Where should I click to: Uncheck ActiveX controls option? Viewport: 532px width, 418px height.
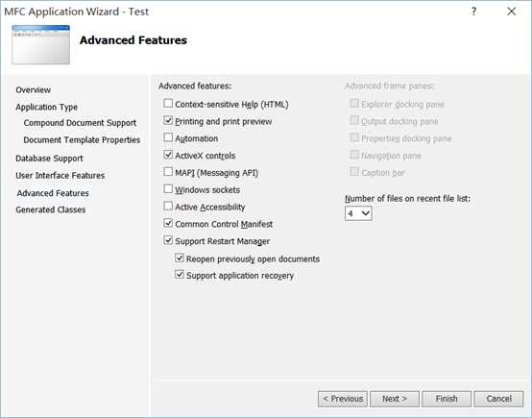168,155
